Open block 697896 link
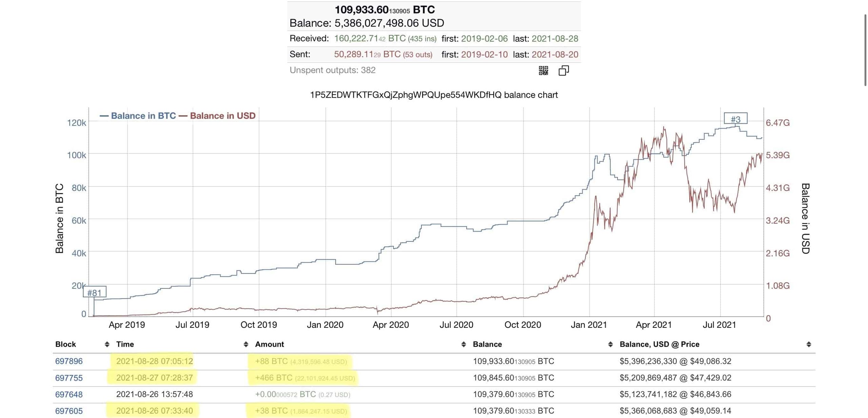This screenshot has height=418, width=868. pos(69,361)
